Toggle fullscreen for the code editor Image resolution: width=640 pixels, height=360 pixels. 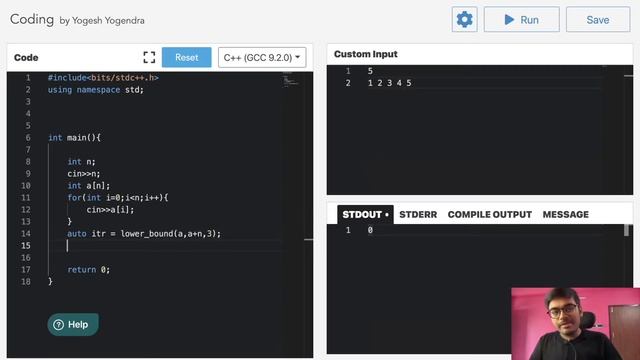(149, 57)
